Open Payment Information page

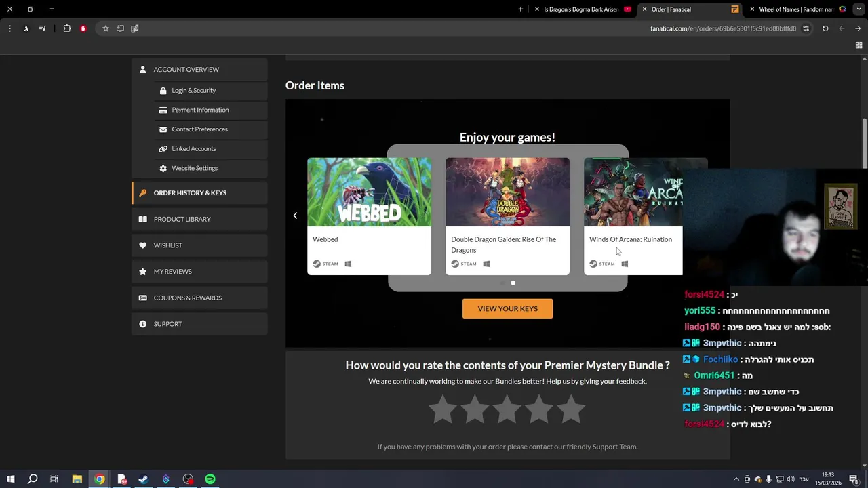point(210,110)
